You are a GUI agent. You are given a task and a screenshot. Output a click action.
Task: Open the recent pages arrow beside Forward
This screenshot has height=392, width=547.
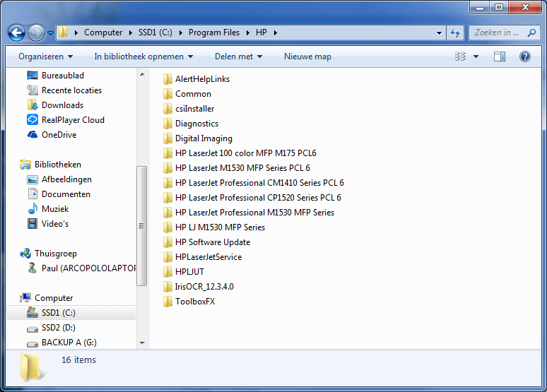(x=51, y=32)
